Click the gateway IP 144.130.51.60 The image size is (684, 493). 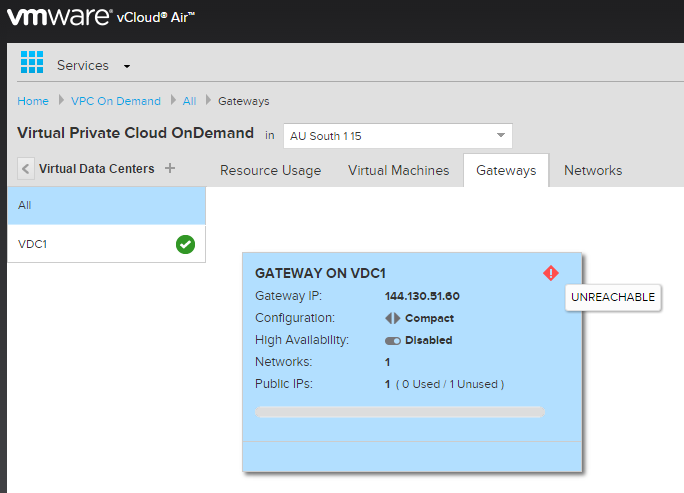pos(422,296)
